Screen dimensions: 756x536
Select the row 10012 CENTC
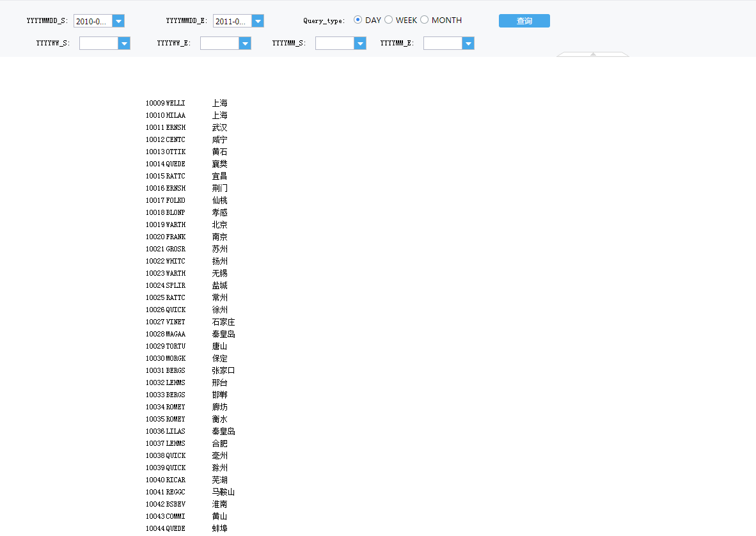(187, 140)
